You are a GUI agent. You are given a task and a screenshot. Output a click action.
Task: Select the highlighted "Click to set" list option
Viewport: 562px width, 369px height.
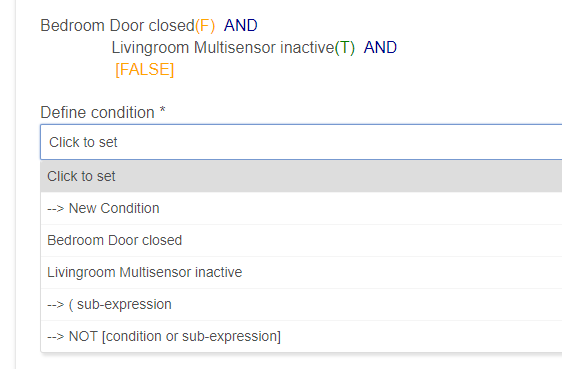click(301, 176)
